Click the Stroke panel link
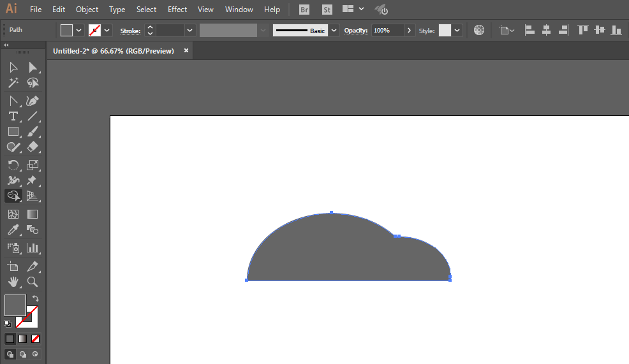The height and width of the screenshot is (364, 629). 130,31
